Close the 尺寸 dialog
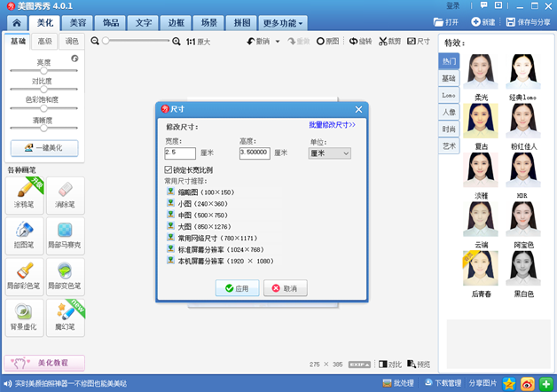This screenshot has width=557, height=392. pyautogui.click(x=359, y=109)
